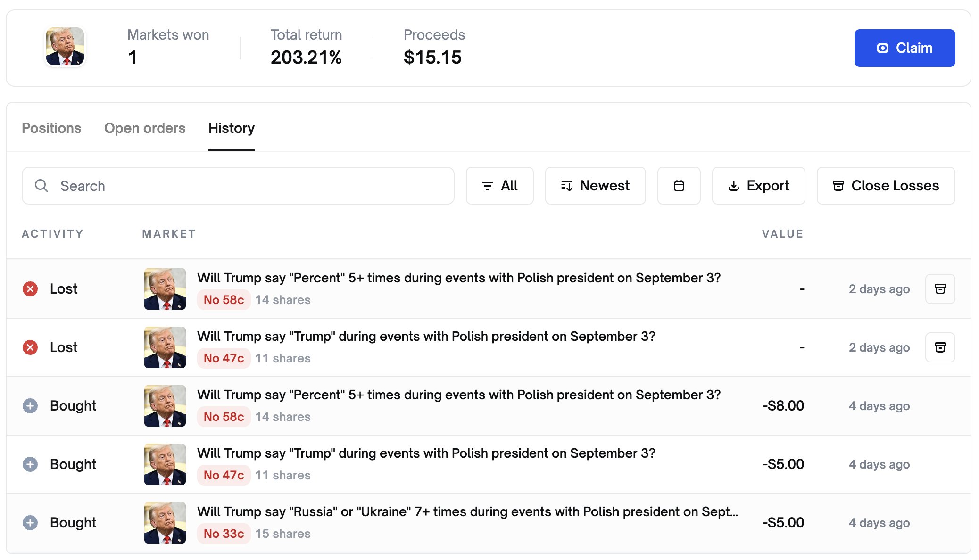Click the Export button
Screen dimensions: 979x560
pyautogui.click(x=758, y=186)
